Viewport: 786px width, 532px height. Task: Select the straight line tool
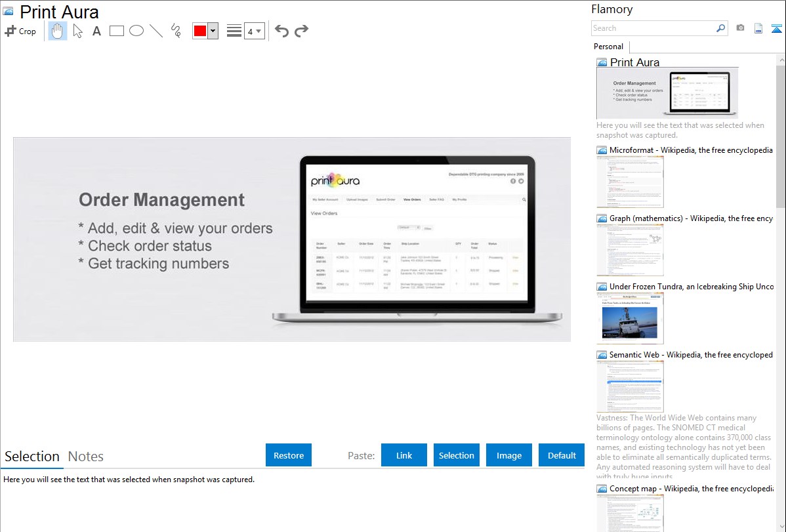click(156, 31)
